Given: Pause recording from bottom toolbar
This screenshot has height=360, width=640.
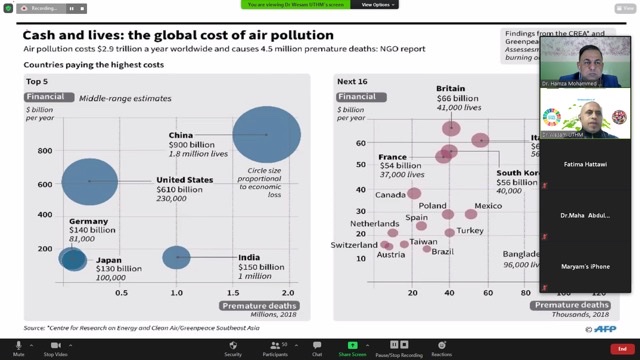Looking at the screenshot, I should click(394, 345).
